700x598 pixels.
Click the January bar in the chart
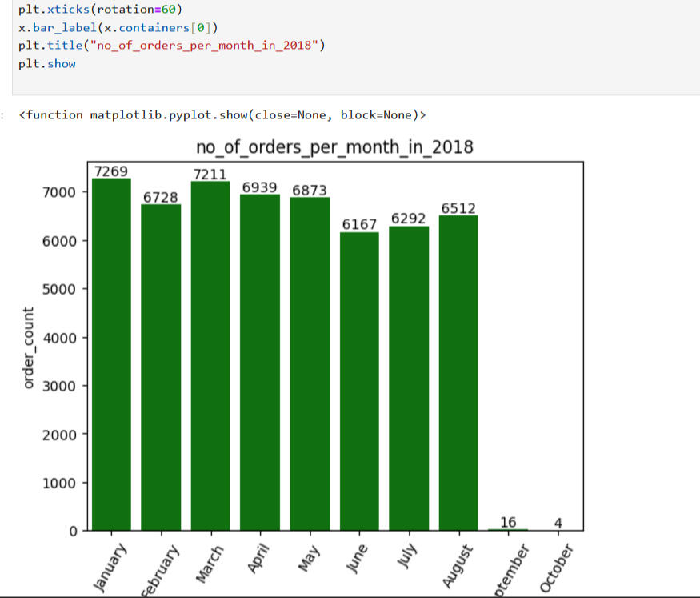coord(111,354)
